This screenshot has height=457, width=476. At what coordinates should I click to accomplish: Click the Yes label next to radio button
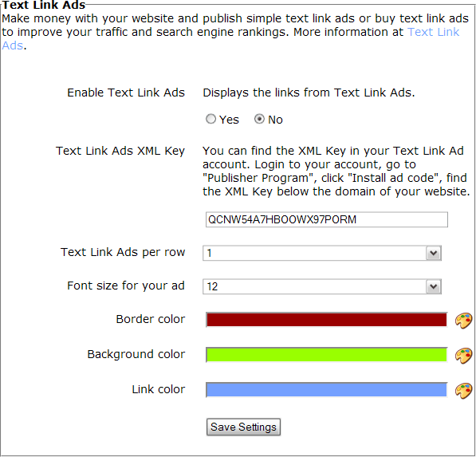coord(229,120)
